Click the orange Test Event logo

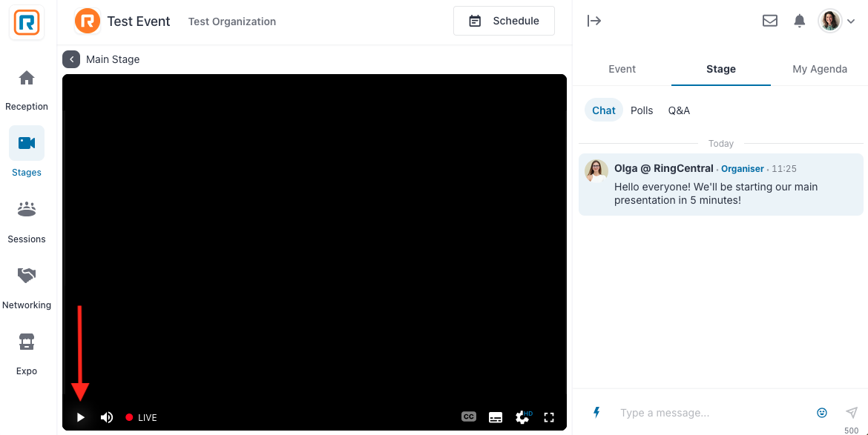pyautogui.click(x=88, y=21)
